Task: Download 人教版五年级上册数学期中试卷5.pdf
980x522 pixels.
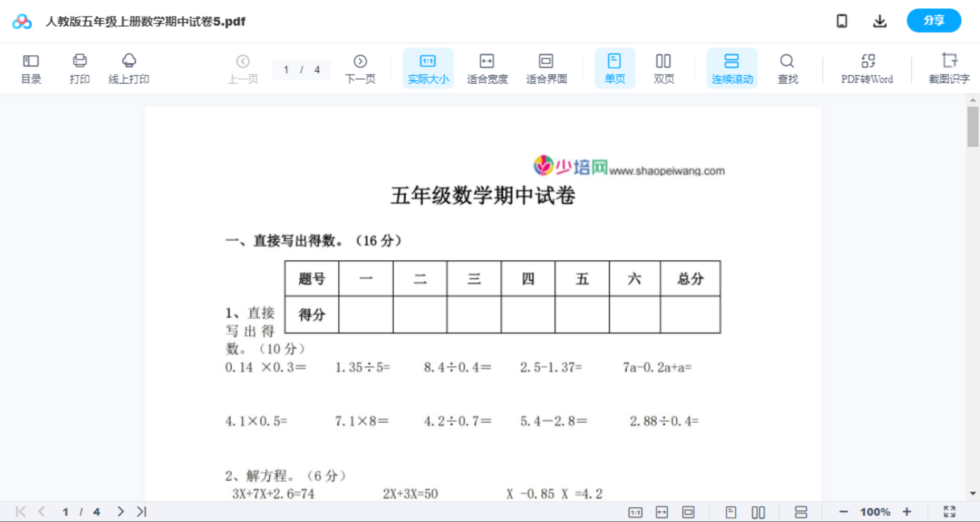Action: click(x=879, y=20)
